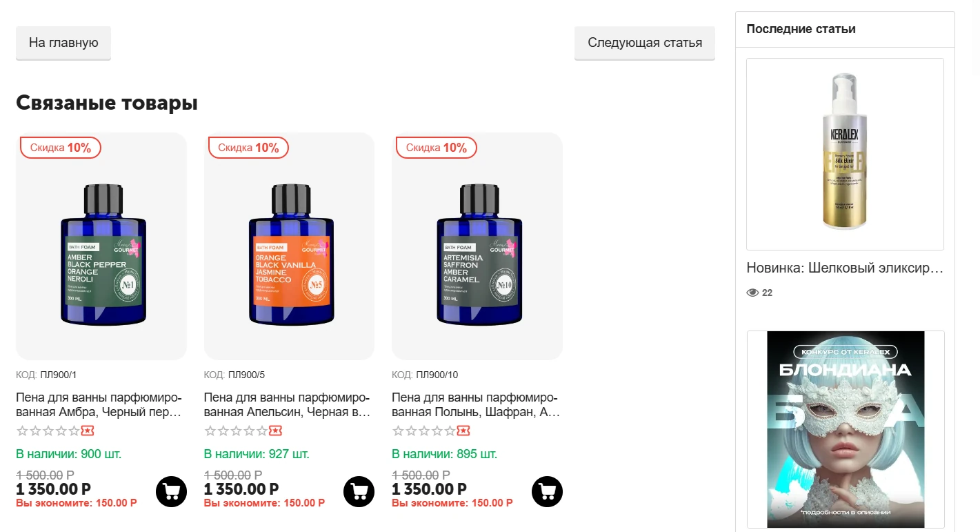Click the views eye icon under Keralex article
Screen dimensions: 980x532
click(752, 293)
